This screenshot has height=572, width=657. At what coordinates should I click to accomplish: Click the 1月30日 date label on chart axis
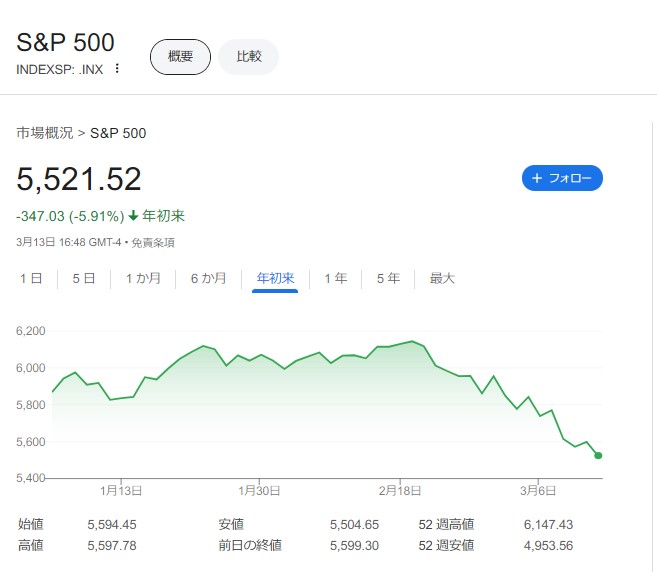coord(258,491)
